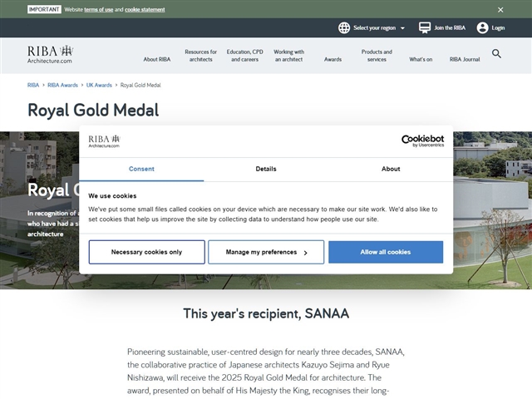Open Education, CPD and careers menu
The height and width of the screenshot is (399, 532).
tap(244, 56)
